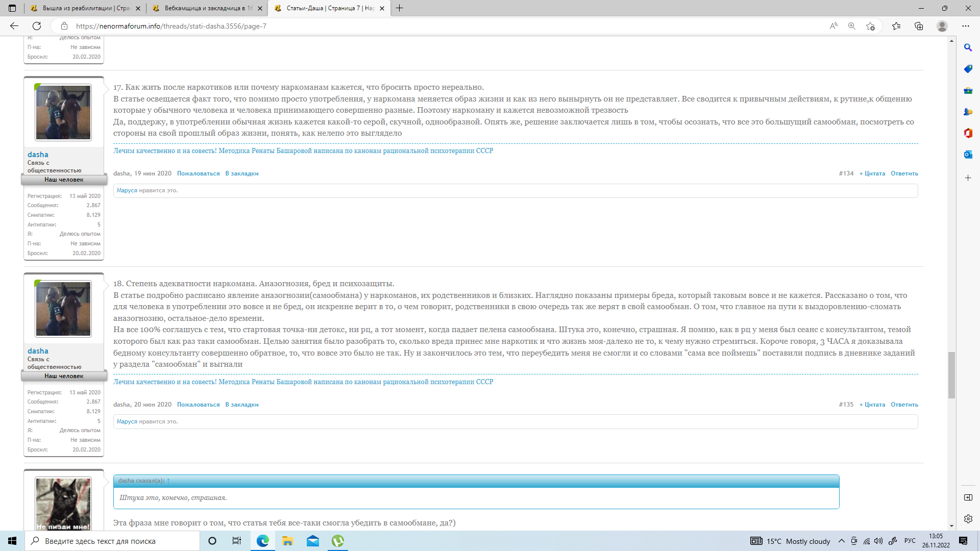Image resolution: width=980 pixels, height=551 pixels.
Task: Open Edge Settings and more menu
Action: click(965, 26)
